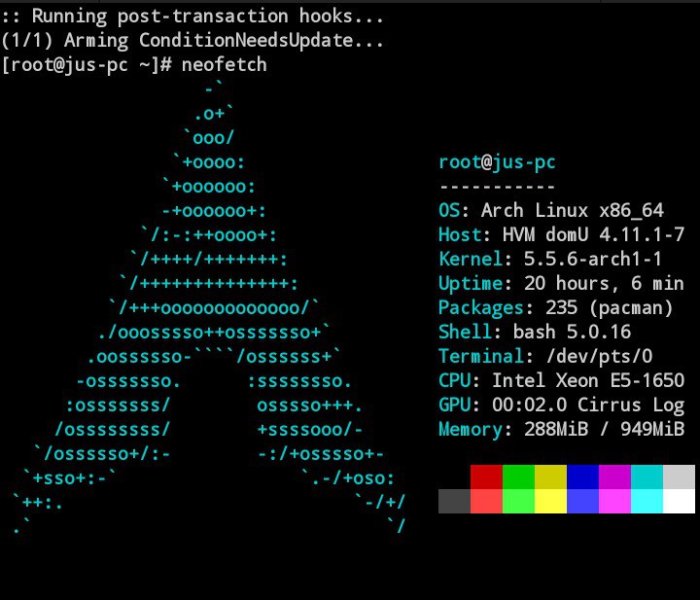Click the Shell: bash 5.0.16 line
700x600 pixels.
click(x=535, y=333)
